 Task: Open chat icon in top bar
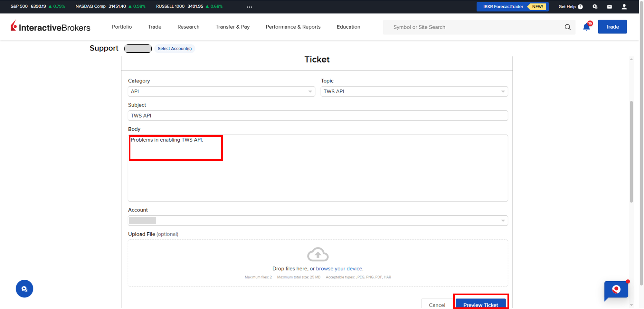point(595,7)
